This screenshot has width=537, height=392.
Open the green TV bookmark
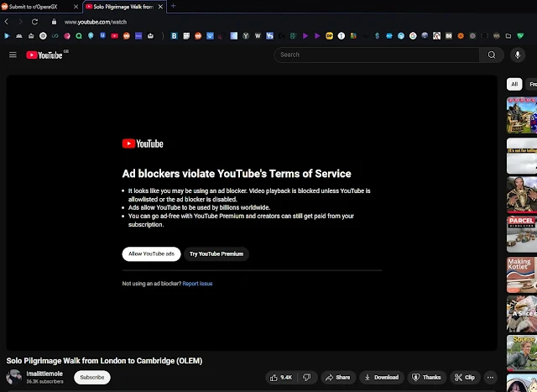tap(520, 35)
